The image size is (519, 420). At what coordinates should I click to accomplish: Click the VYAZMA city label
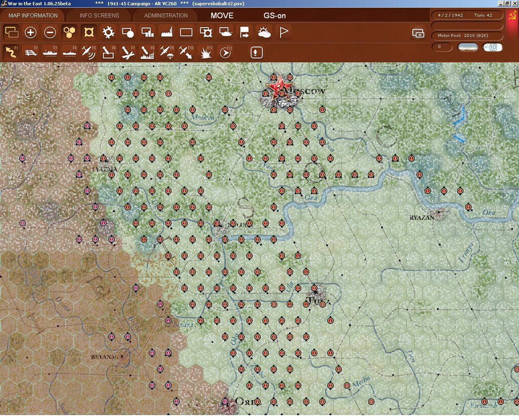pos(105,169)
